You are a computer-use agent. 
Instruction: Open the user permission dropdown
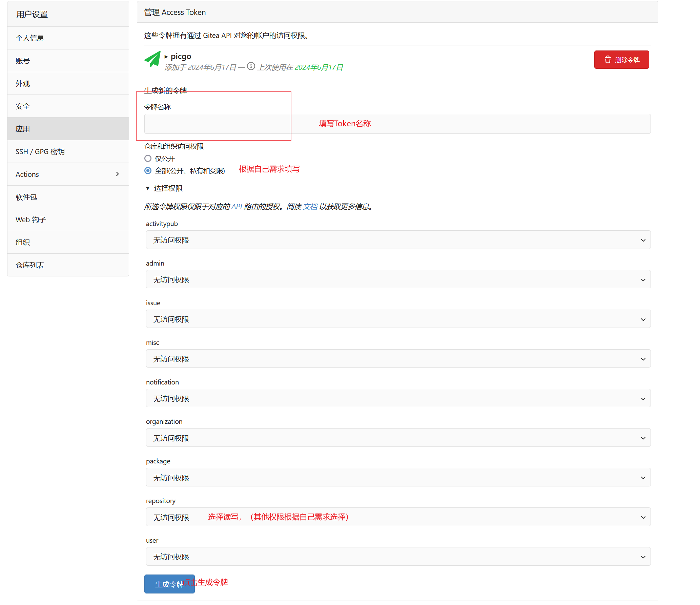pos(398,557)
